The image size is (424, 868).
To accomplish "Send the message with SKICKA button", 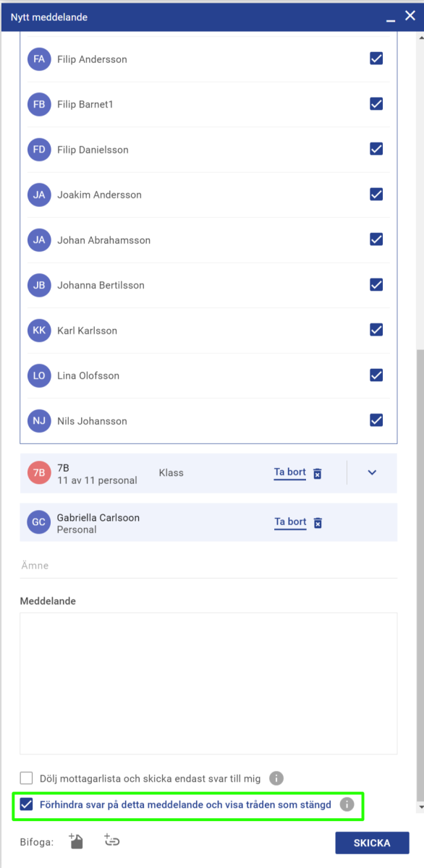I will click(372, 843).
